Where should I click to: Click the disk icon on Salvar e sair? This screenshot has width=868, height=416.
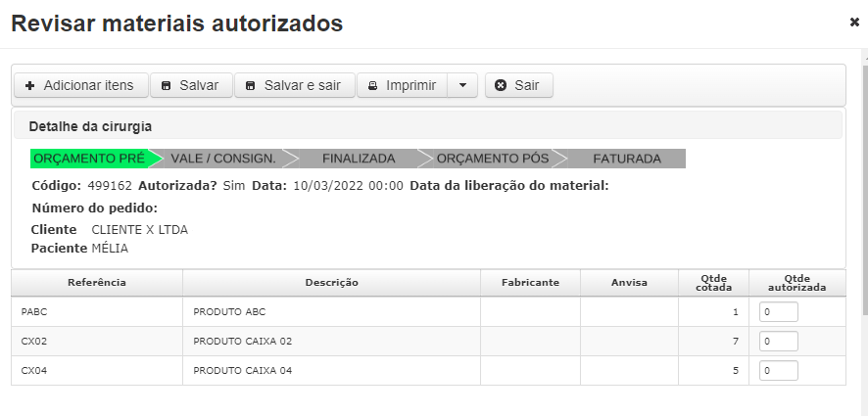click(250, 86)
